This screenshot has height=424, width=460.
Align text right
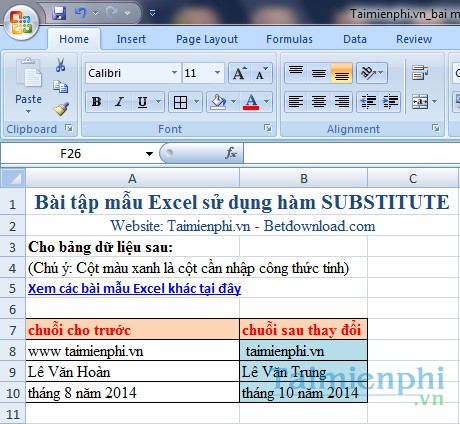pos(342,102)
